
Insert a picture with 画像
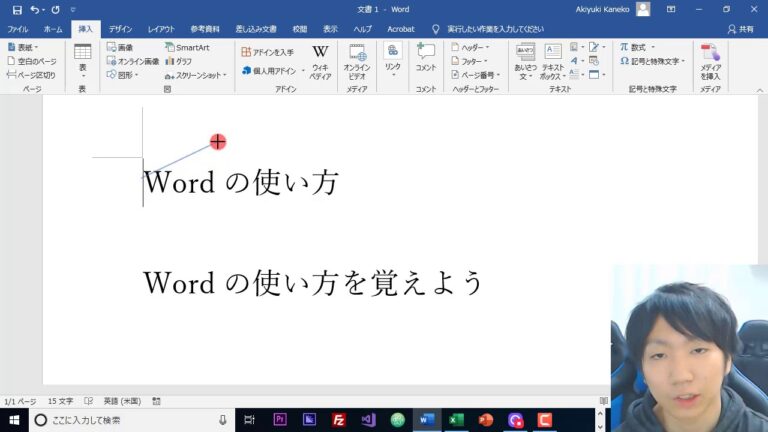pyautogui.click(x=120, y=47)
